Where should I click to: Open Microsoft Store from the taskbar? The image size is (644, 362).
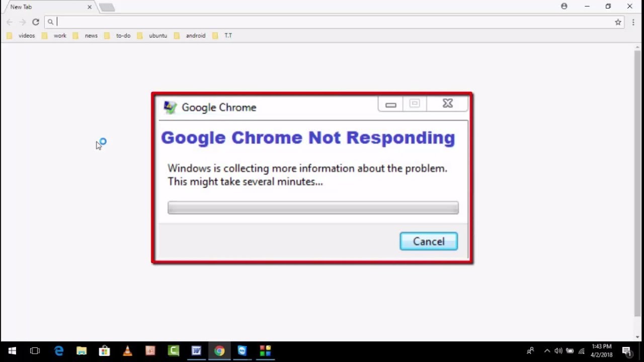click(104, 351)
